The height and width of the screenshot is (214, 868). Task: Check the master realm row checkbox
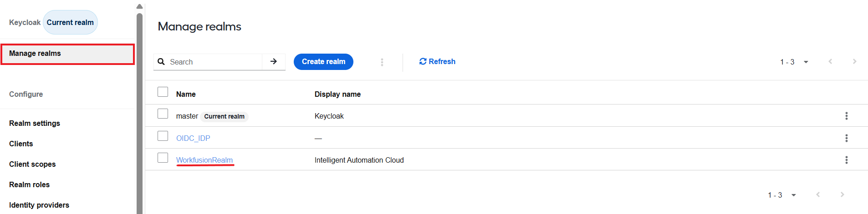(x=163, y=114)
